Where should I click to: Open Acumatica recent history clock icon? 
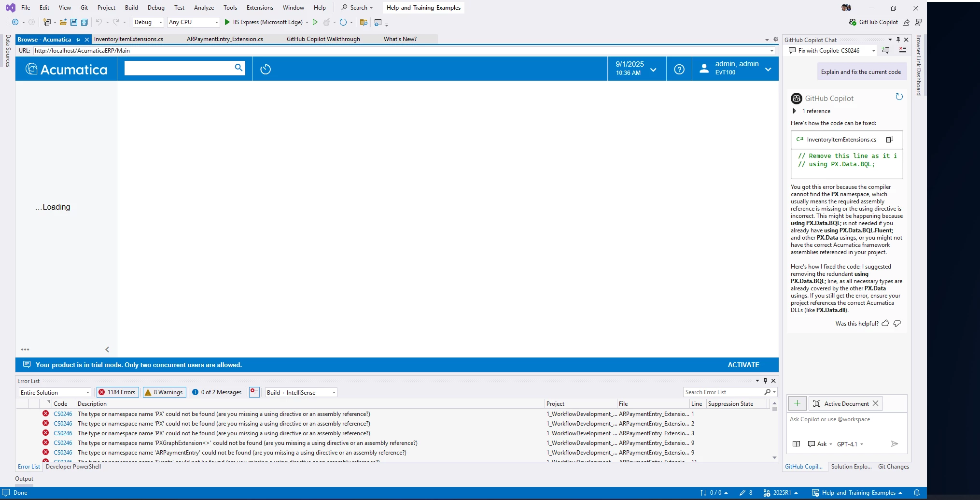click(266, 70)
